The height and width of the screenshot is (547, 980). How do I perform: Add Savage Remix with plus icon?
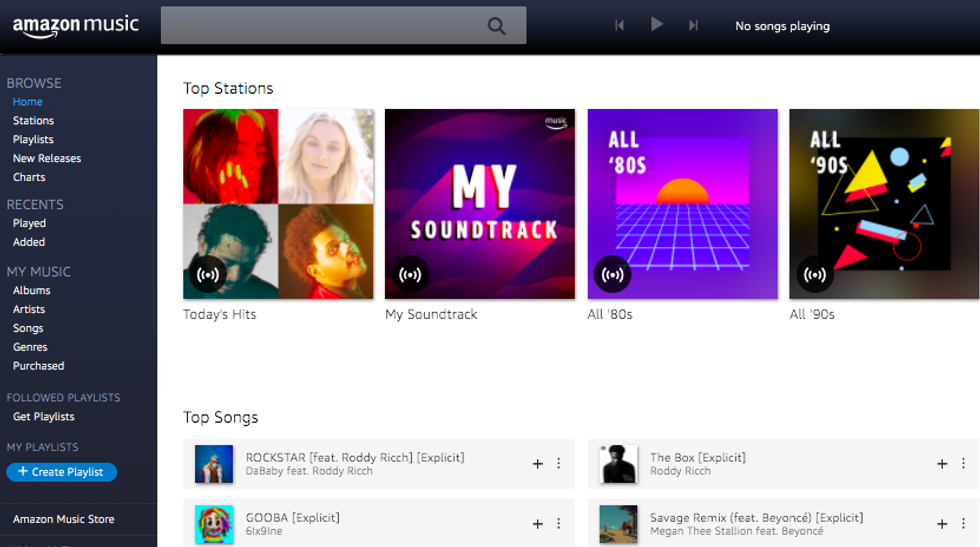pos(942,524)
